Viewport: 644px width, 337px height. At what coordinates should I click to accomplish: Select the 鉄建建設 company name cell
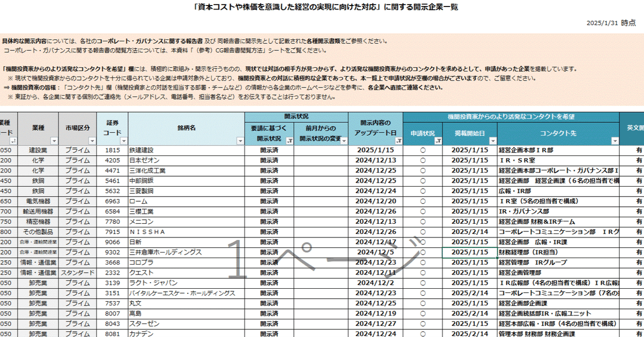186,150
